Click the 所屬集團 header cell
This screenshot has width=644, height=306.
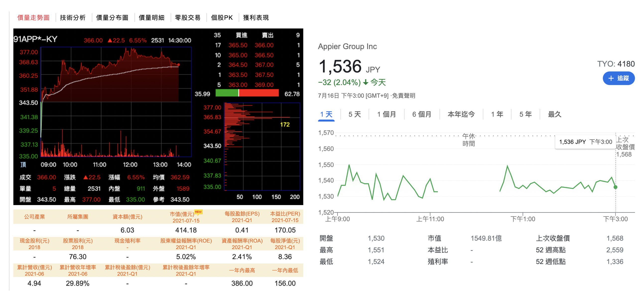click(78, 217)
